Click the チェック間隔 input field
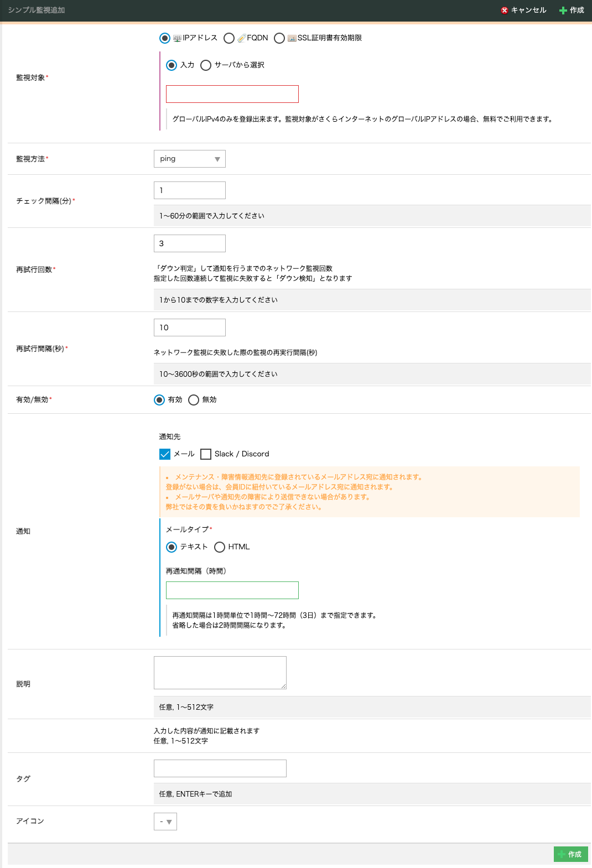The width and height of the screenshot is (592, 868). pos(189,190)
